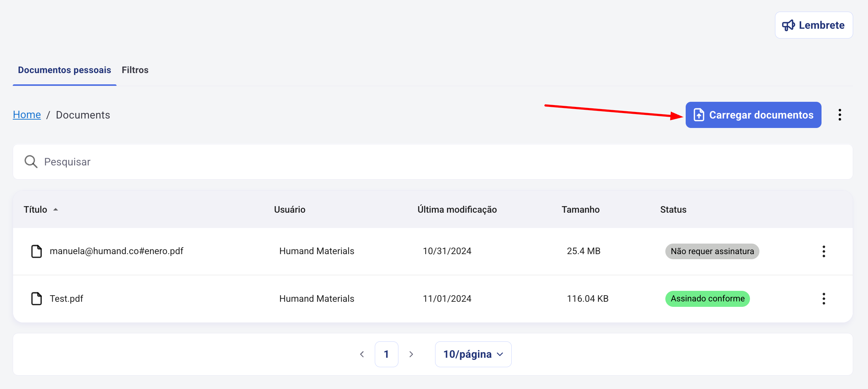Focus the Pesquisar search field
This screenshot has width=868, height=389.
(x=433, y=162)
